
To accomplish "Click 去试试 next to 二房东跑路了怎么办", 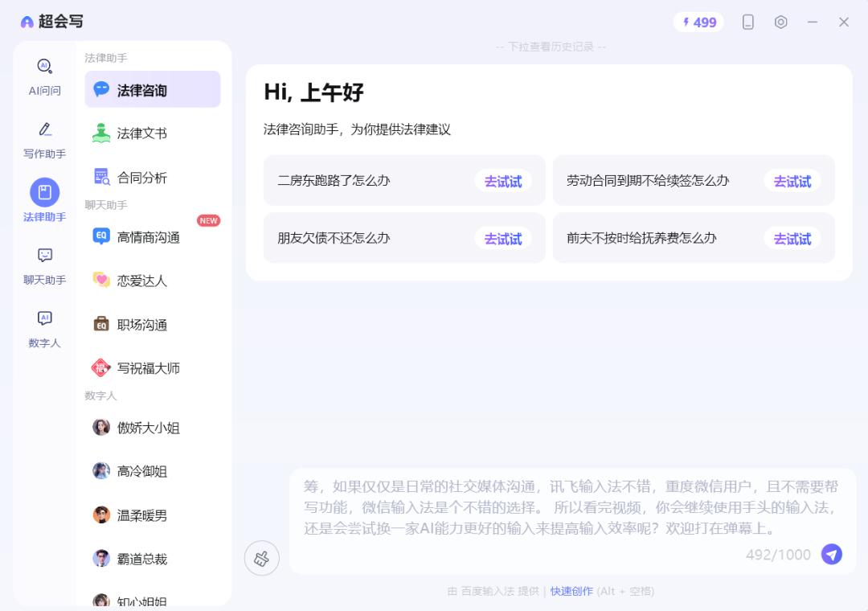I will (x=503, y=182).
